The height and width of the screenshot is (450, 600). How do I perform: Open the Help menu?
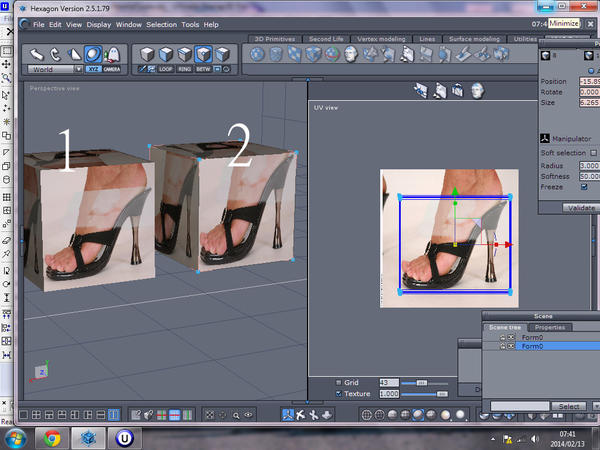pyautogui.click(x=211, y=24)
